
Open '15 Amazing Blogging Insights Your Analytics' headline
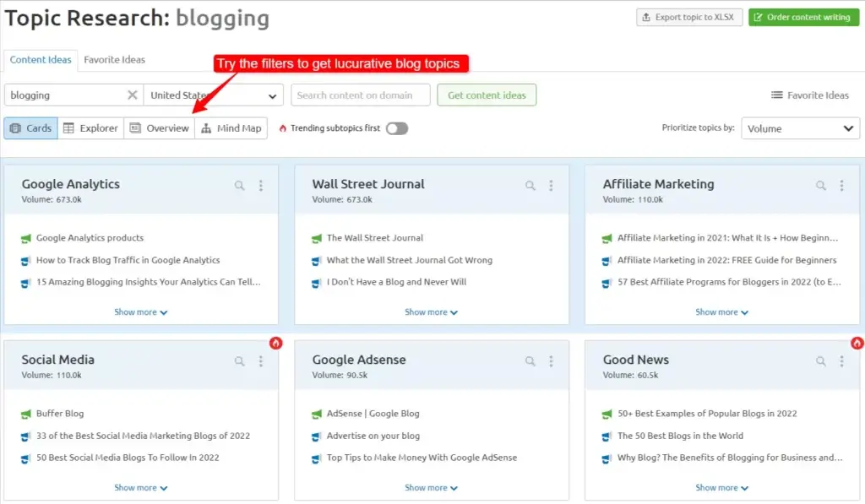click(149, 282)
